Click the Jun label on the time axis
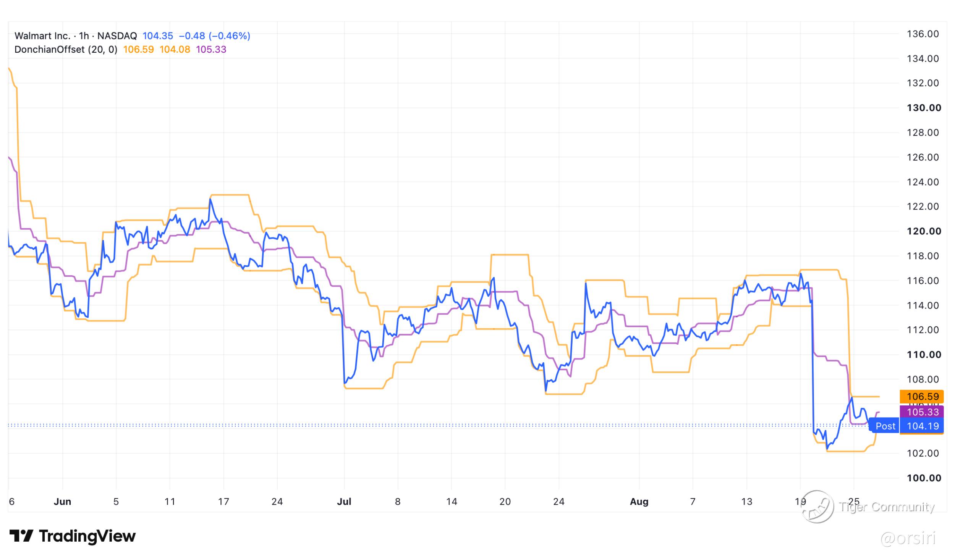The height and width of the screenshot is (560, 955). tap(62, 502)
